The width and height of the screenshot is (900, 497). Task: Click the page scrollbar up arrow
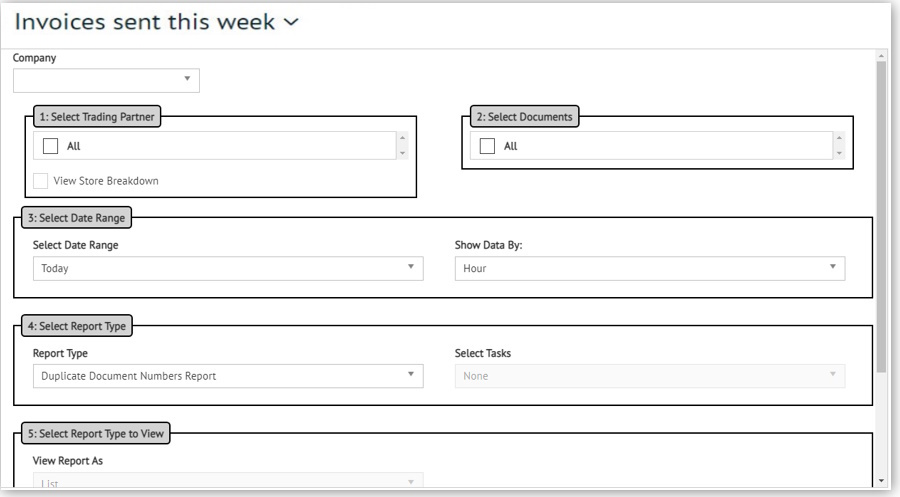click(x=881, y=56)
